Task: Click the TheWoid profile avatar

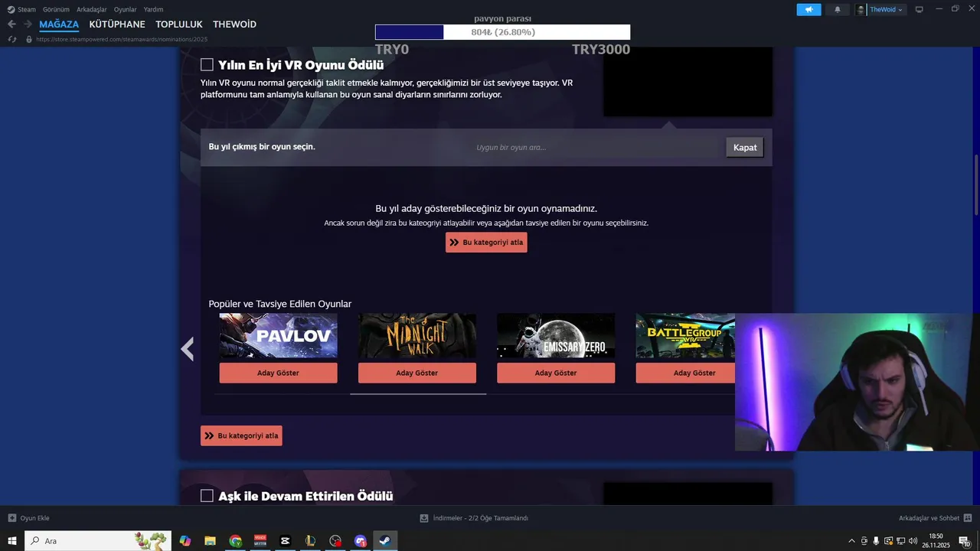Action: tap(861, 10)
